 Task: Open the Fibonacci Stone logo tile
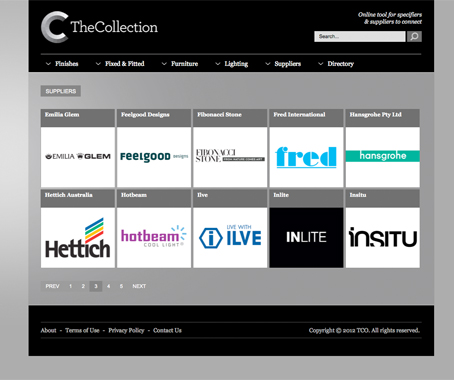tap(230, 157)
